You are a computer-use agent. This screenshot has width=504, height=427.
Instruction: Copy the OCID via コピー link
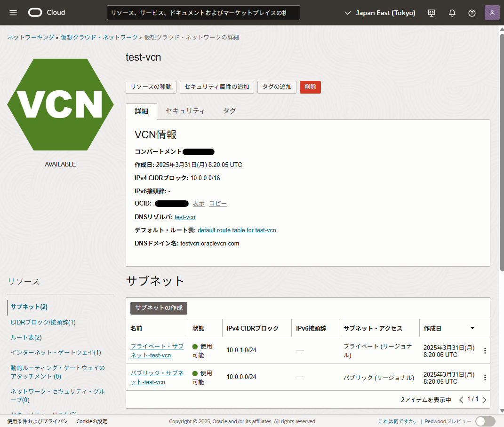pyautogui.click(x=218, y=203)
